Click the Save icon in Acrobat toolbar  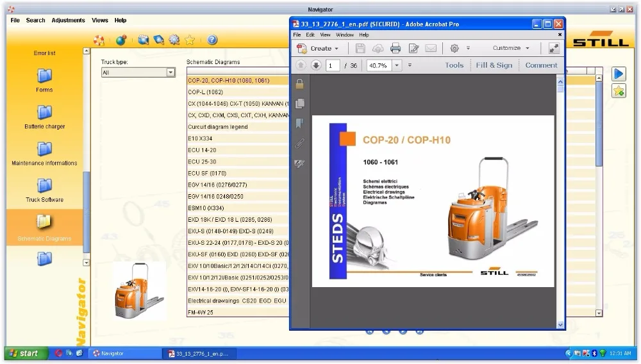click(360, 49)
